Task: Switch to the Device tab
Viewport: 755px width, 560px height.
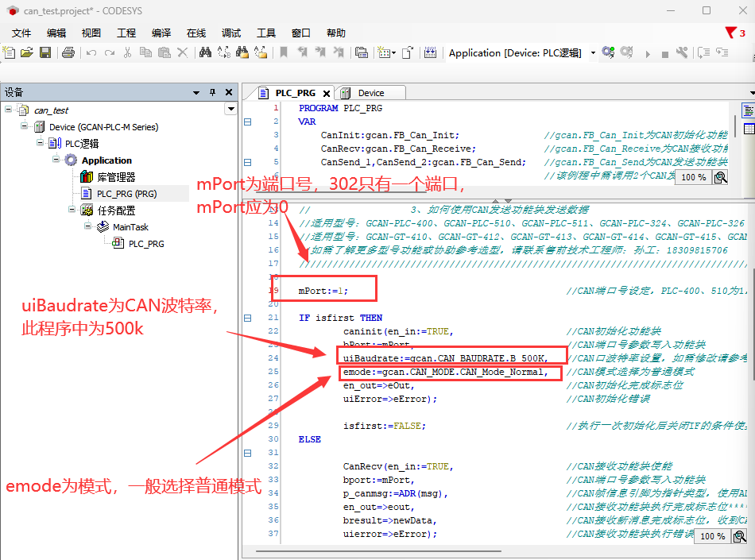Action: (x=371, y=93)
